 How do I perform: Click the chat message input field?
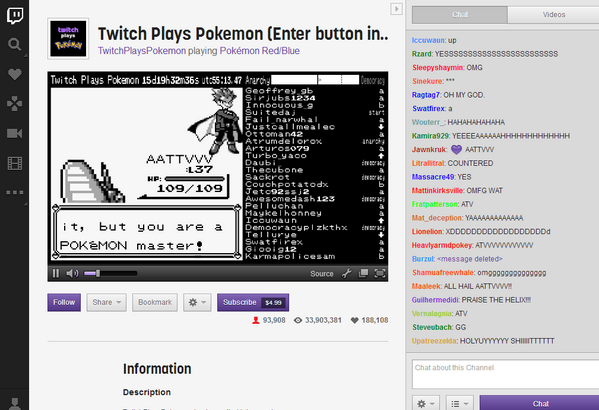point(505,374)
